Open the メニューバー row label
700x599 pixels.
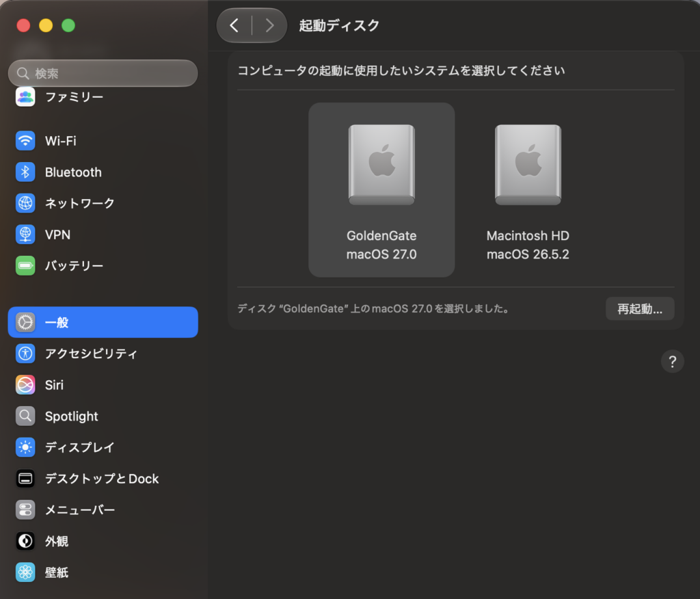[80, 510]
